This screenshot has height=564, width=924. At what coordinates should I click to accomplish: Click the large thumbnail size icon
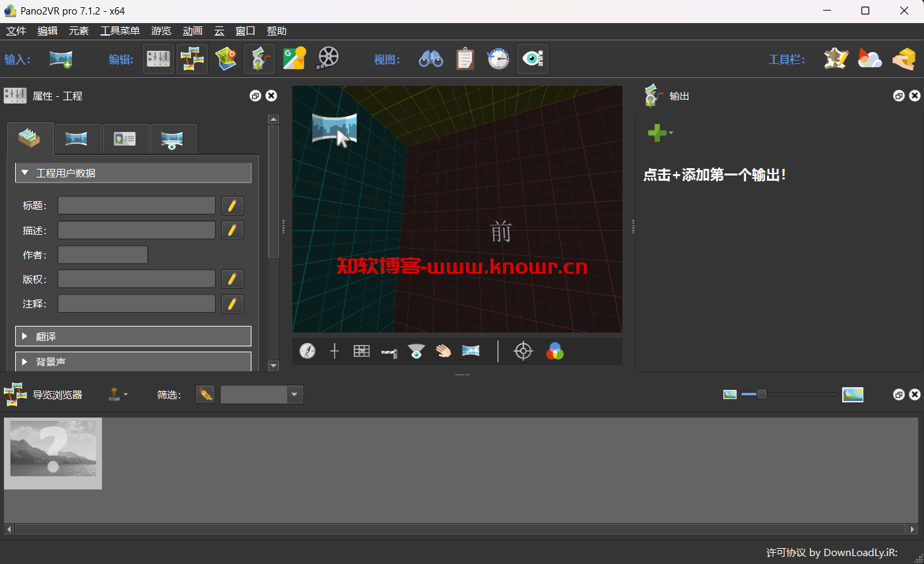[x=853, y=394]
